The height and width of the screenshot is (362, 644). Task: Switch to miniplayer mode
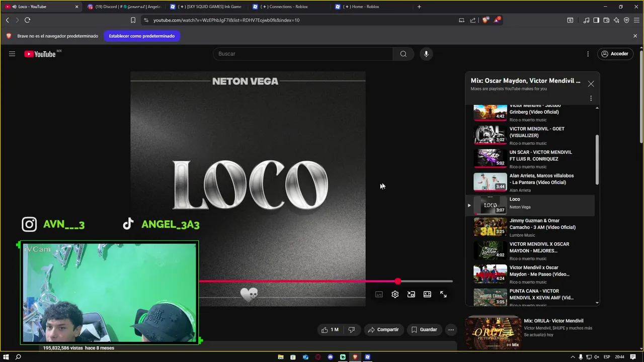tap(411, 295)
